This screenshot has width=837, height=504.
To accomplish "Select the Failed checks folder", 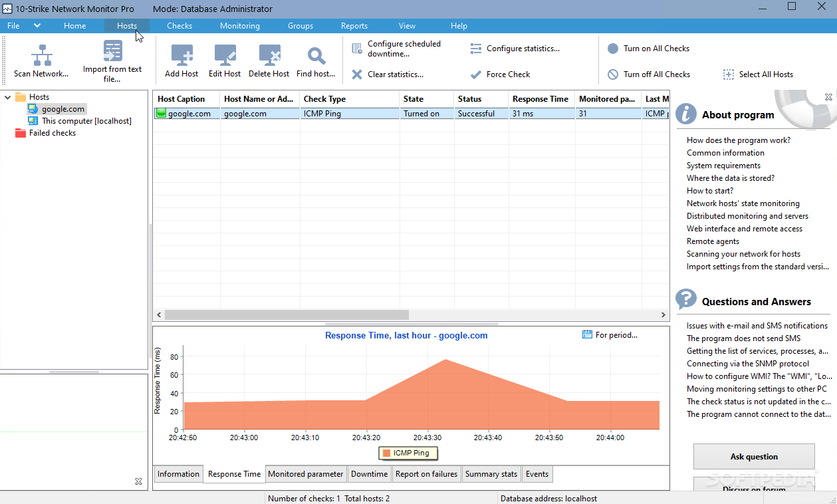I will [45, 133].
